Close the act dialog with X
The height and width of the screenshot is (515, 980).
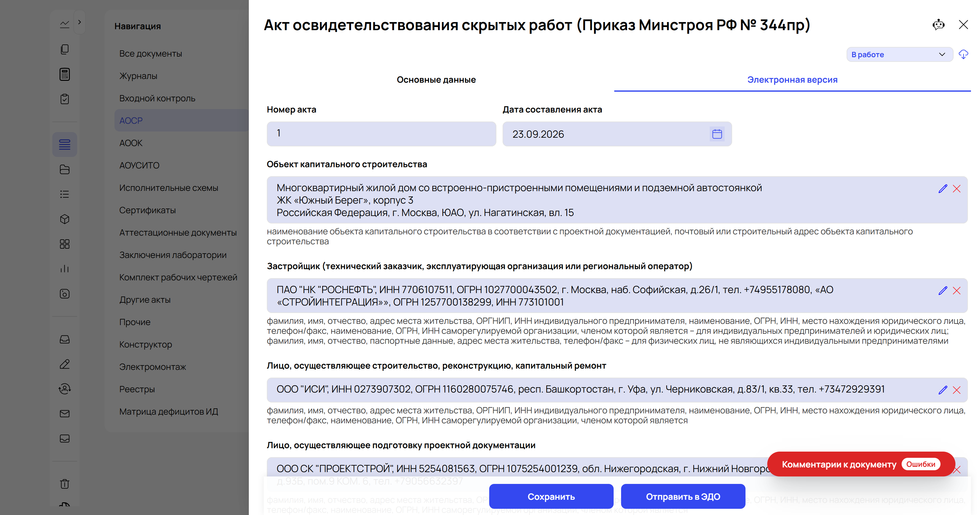tap(963, 25)
